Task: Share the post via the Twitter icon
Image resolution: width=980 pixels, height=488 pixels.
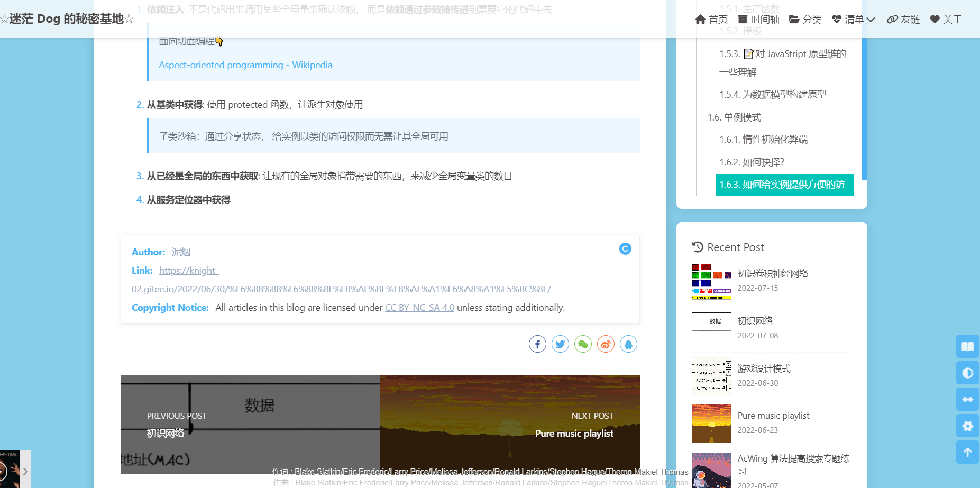Action: [560, 344]
